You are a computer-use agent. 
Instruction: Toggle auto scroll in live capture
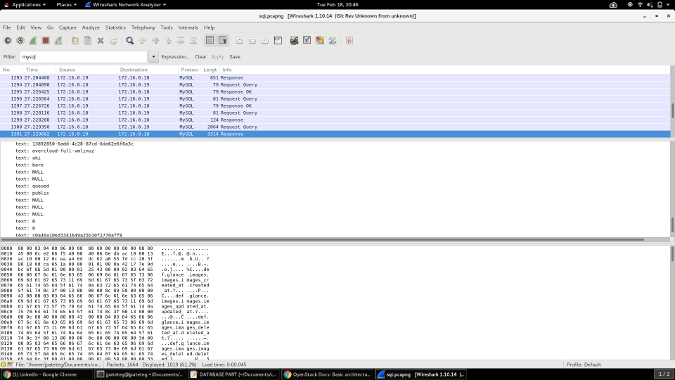coord(223,40)
